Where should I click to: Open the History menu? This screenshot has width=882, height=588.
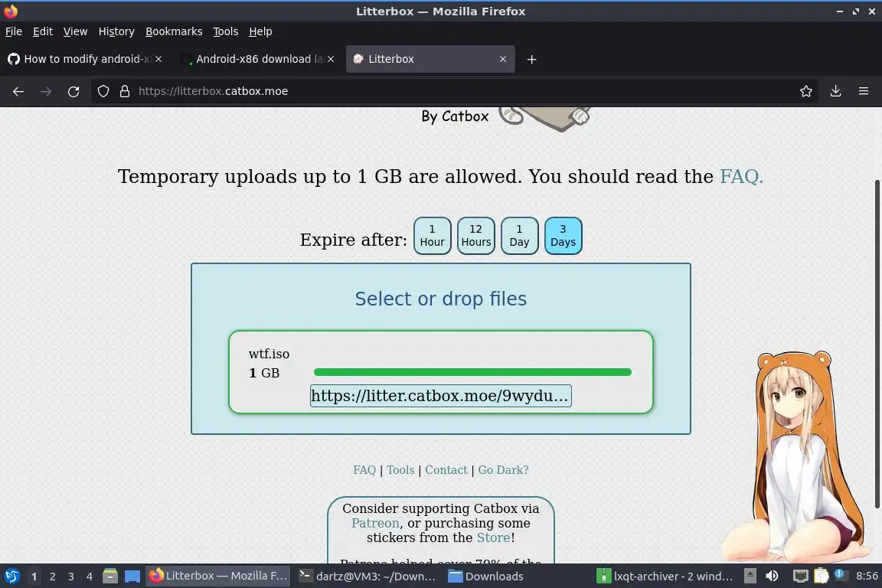(x=116, y=31)
